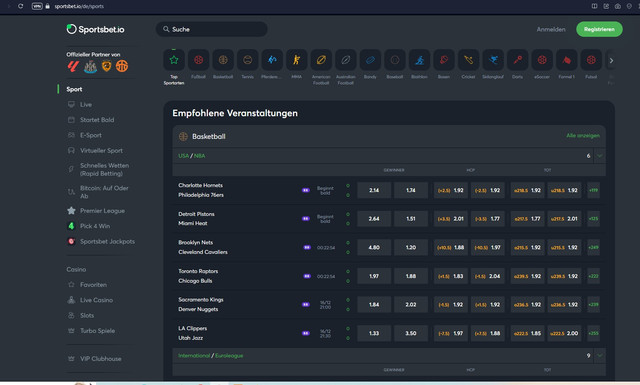Open the Cricket sport category
The height and width of the screenshot is (385, 640).
click(x=468, y=60)
